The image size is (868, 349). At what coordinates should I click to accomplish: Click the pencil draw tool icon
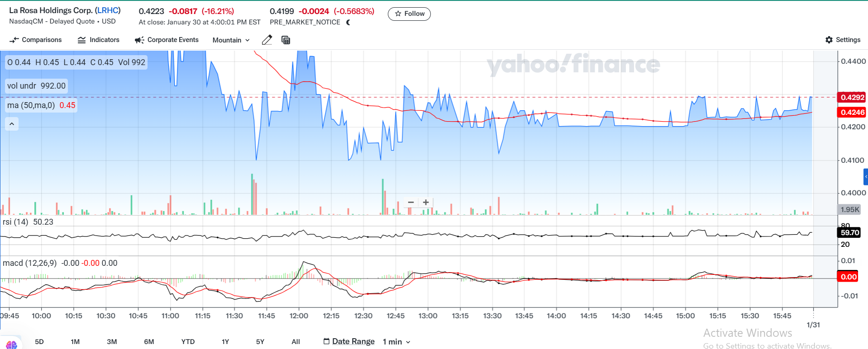(267, 40)
